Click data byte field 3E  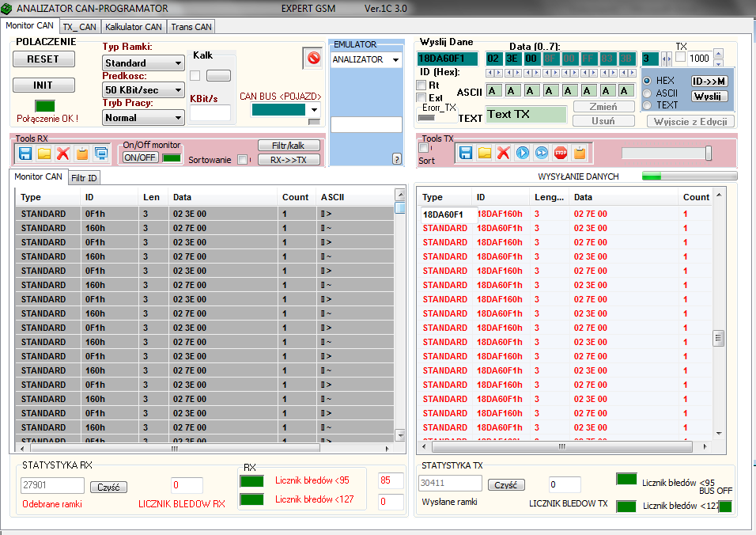coord(512,59)
